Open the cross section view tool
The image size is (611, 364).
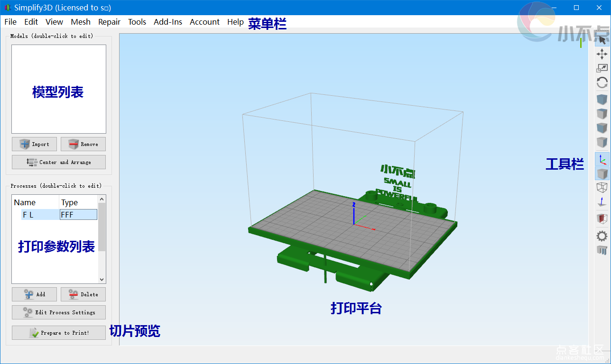point(602,219)
